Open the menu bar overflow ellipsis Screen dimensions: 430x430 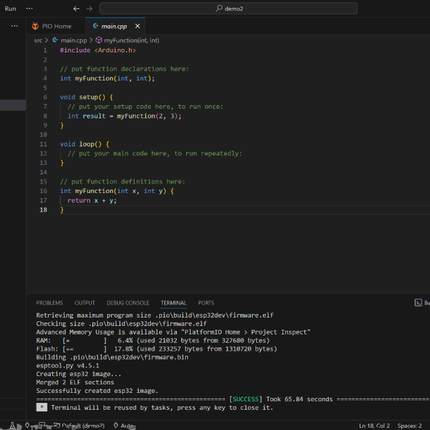coord(29,9)
